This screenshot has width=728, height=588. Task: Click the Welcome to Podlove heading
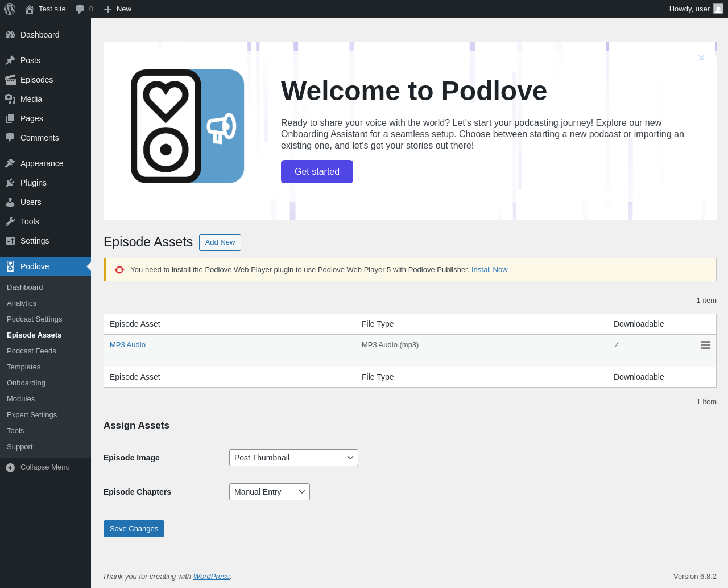414,91
